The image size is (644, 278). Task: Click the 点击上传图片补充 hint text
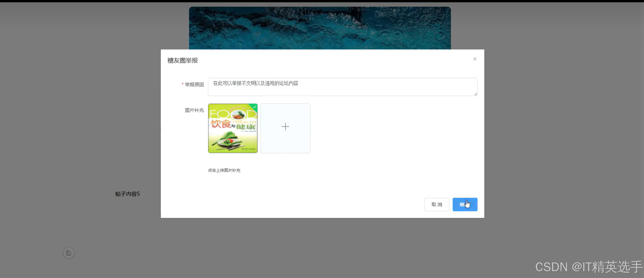coord(224,170)
